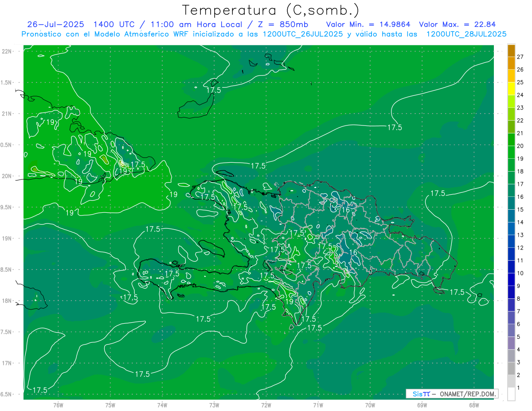Click longitude axis label "76W"
This screenshot has width=532, height=411.
[58, 405]
